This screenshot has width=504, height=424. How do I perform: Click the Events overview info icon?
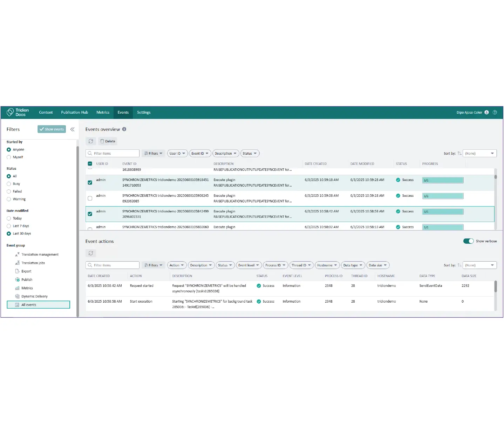[124, 129]
